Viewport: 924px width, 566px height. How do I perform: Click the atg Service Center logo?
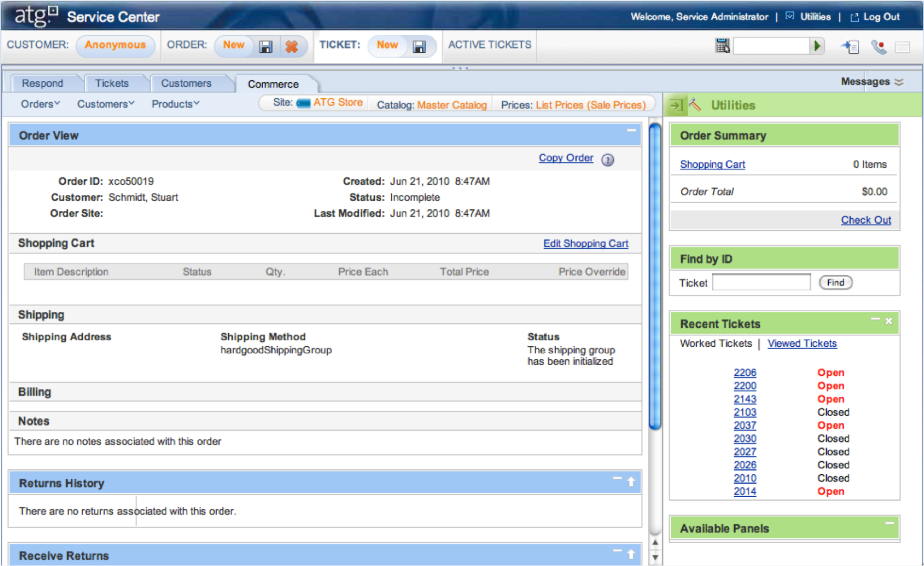tap(87, 16)
